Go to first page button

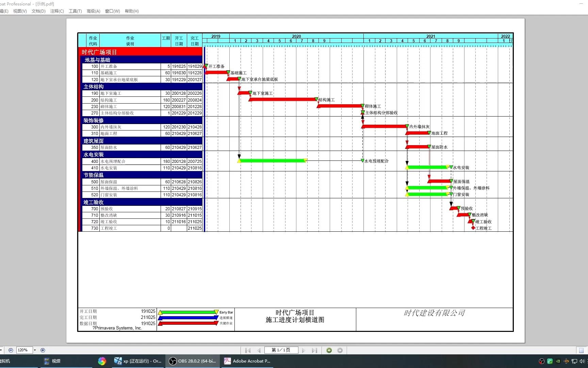point(248,350)
